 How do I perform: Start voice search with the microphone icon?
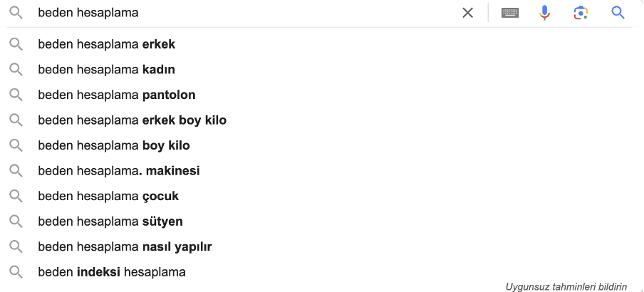[544, 13]
